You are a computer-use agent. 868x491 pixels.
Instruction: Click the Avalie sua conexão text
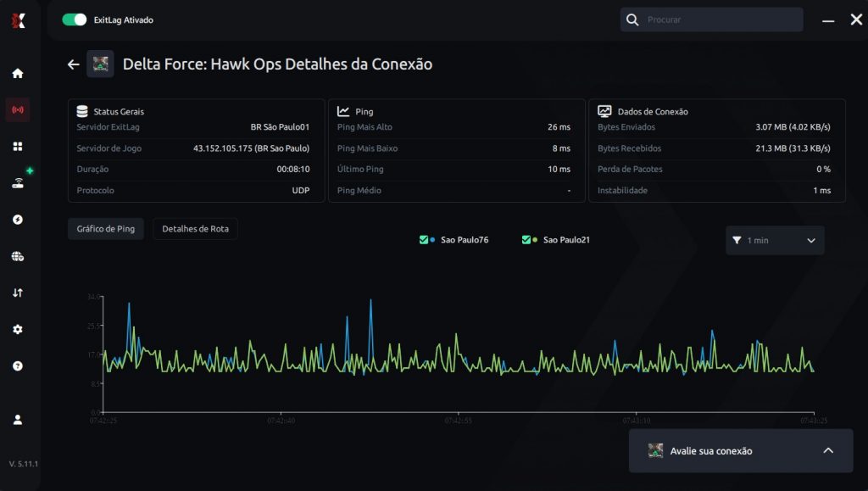pyautogui.click(x=711, y=451)
